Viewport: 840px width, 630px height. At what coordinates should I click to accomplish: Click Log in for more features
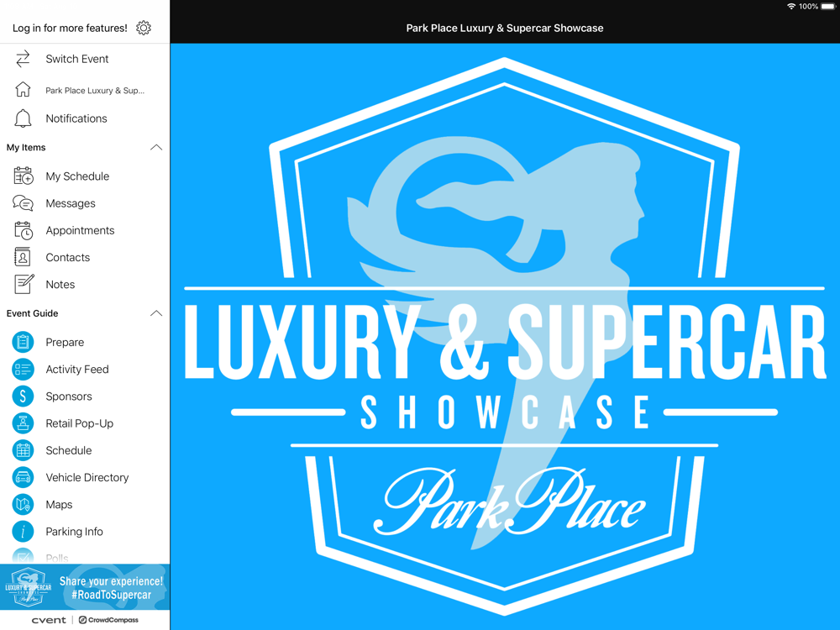(70, 28)
